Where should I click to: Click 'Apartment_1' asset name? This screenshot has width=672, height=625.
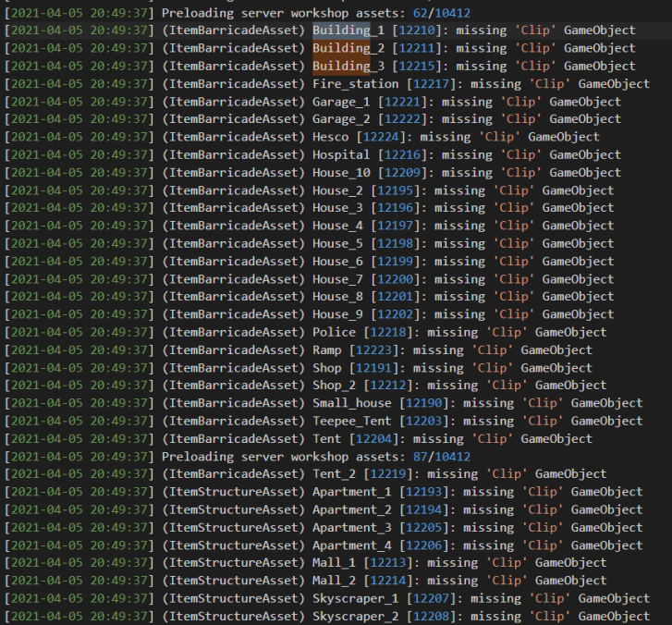352,492
